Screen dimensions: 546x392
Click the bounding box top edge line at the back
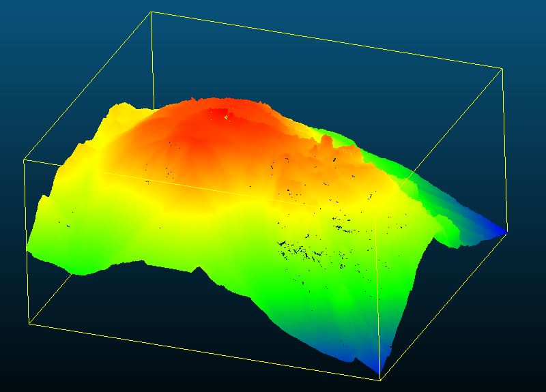(328, 40)
